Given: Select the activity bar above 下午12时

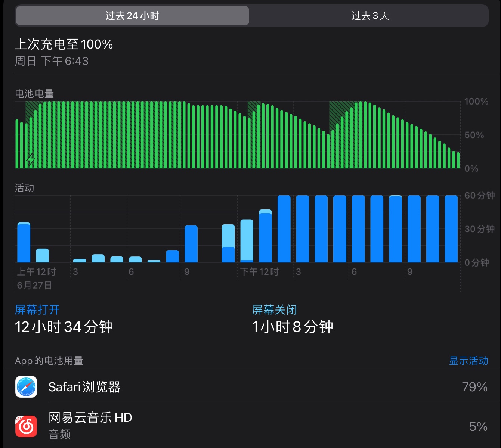Looking at the screenshot, I should 247,241.
